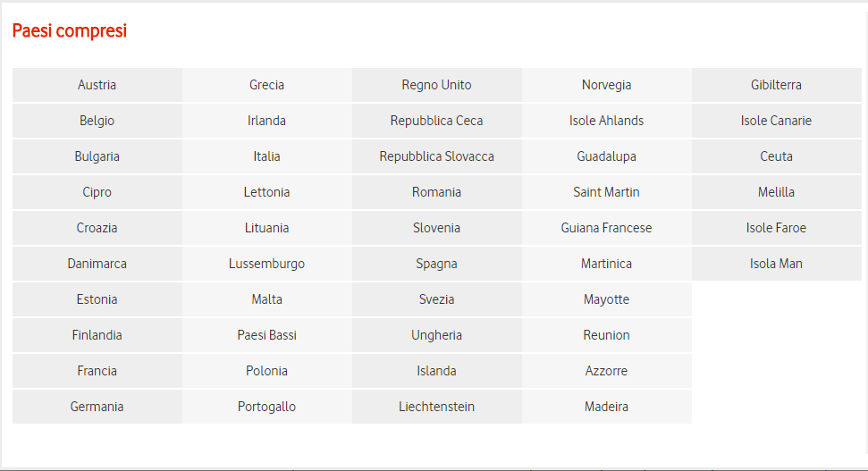Select the Austria cell
The image size is (868, 471).
coord(97,85)
